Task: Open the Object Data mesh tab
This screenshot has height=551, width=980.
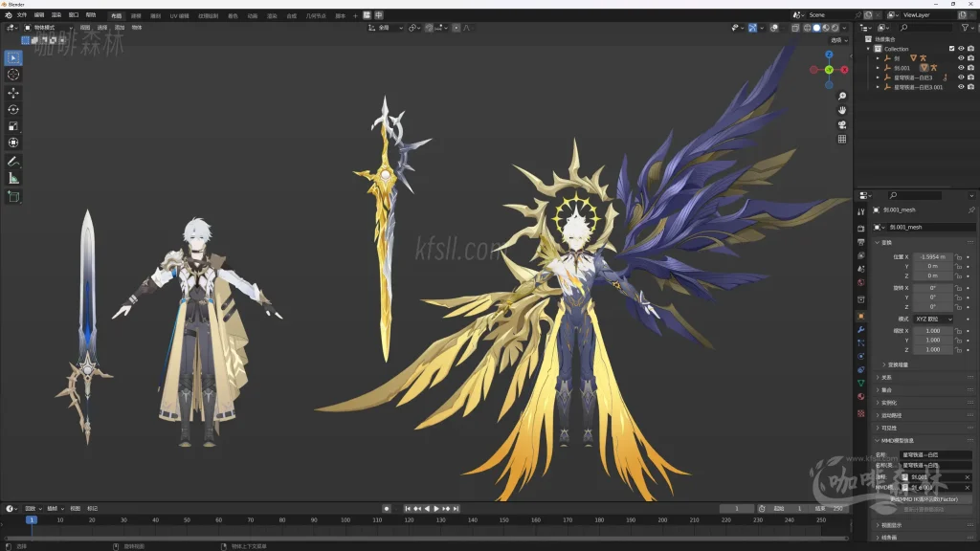Action: click(860, 383)
